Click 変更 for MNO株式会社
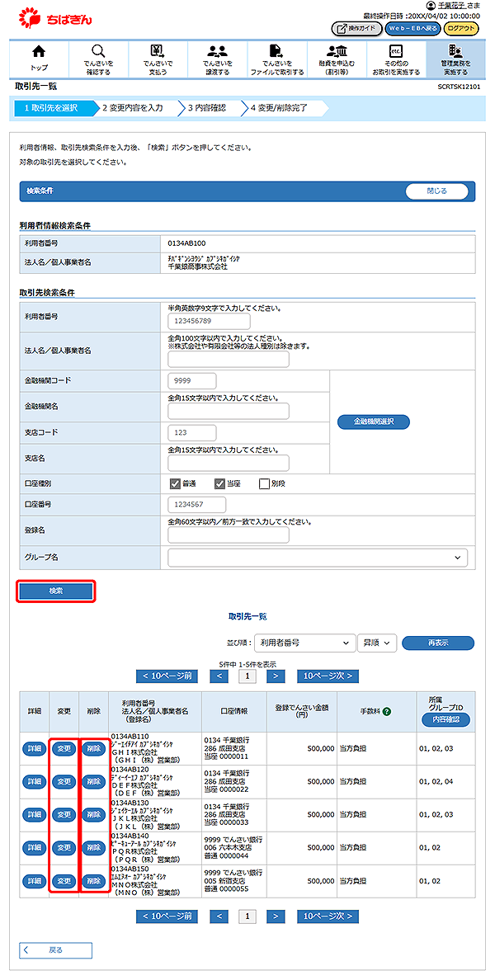Screen dimensions: 495x980 [64, 881]
